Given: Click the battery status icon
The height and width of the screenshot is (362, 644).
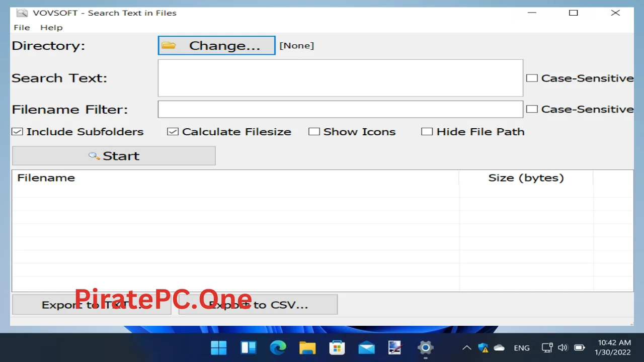Looking at the screenshot, I should pos(580,347).
